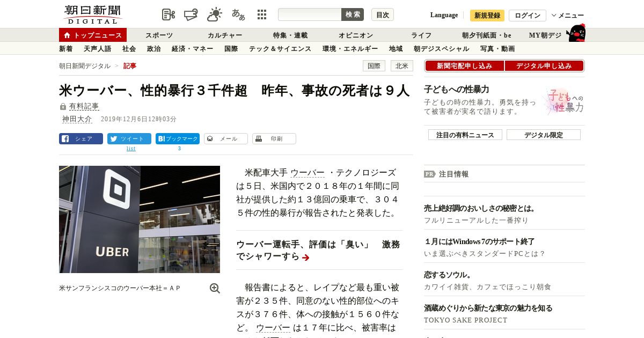
Task: Open 写真・動画 section
Action: click(497, 49)
